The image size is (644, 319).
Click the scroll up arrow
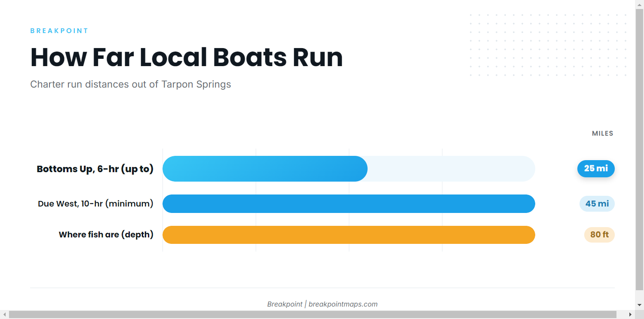[x=640, y=4]
